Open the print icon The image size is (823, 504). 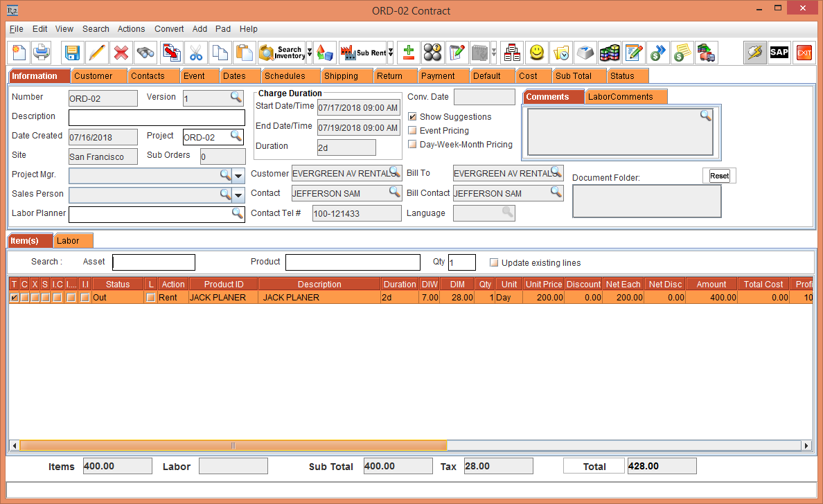tap(42, 53)
